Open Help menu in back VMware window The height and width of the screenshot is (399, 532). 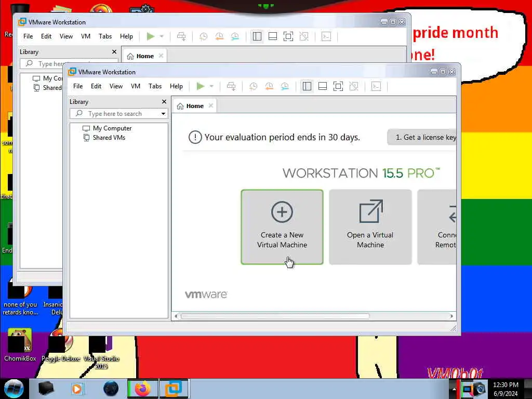(126, 36)
